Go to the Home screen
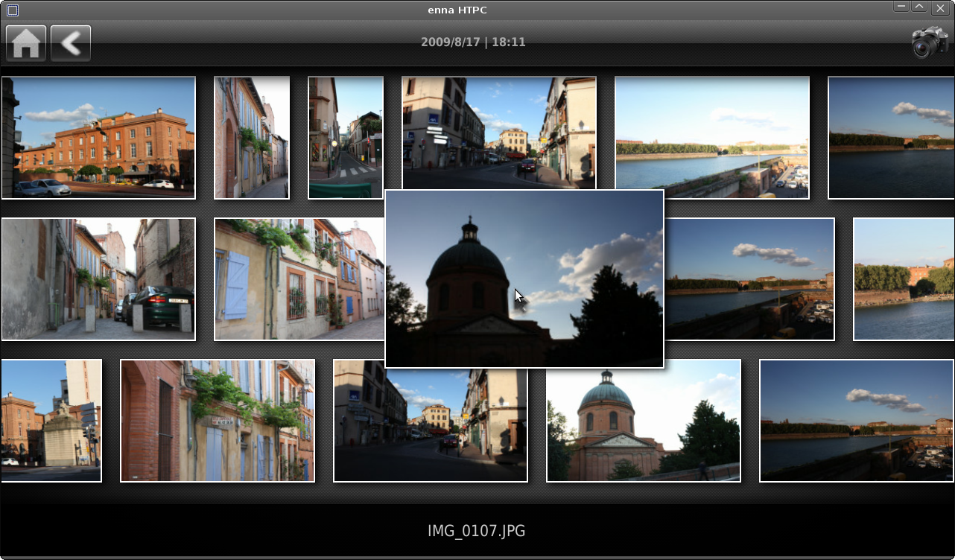The width and height of the screenshot is (955, 560). (x=26, y=43)
